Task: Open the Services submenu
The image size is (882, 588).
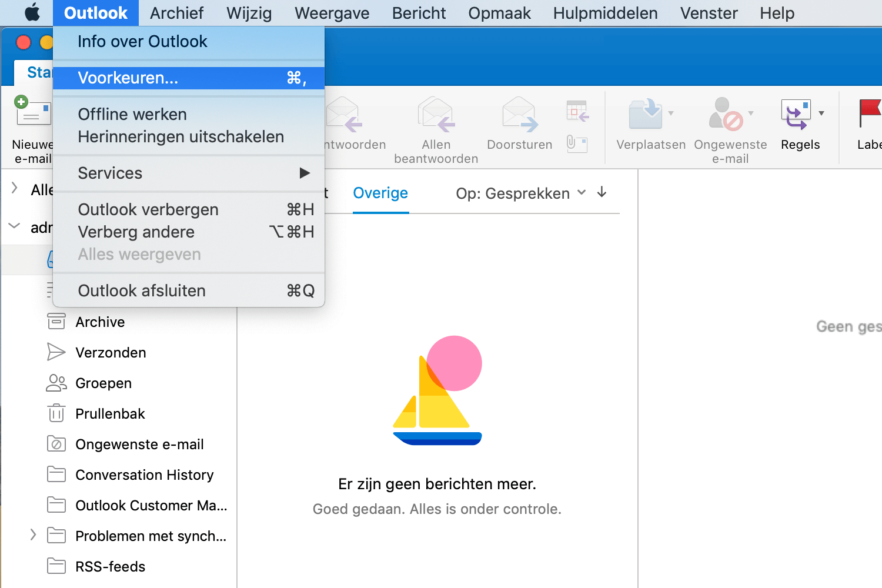Action: [189, 173]
